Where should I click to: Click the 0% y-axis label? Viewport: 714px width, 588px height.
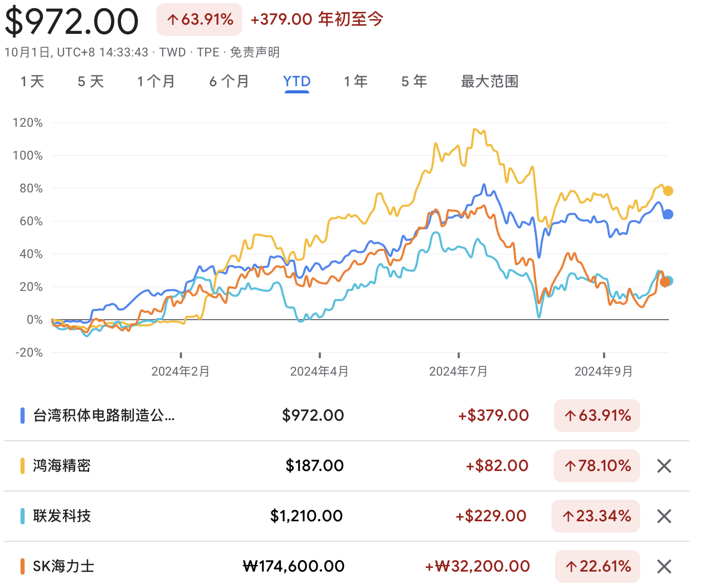tap(35, 320)
